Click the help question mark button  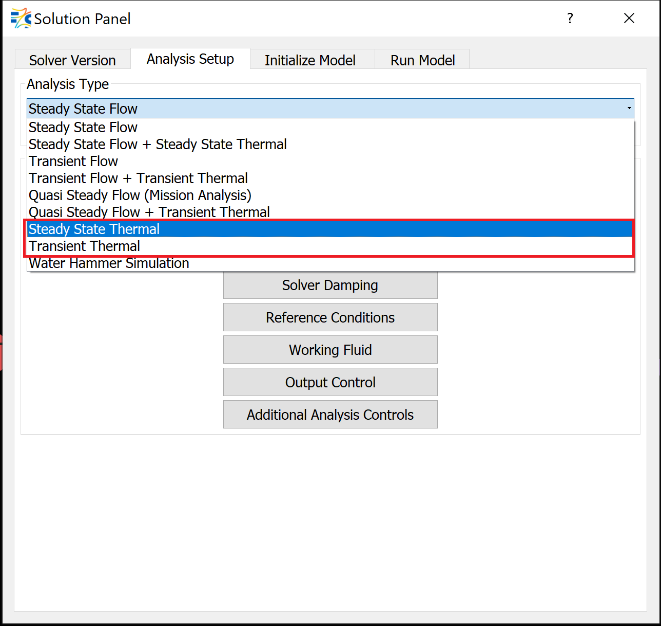coord(570,18)
